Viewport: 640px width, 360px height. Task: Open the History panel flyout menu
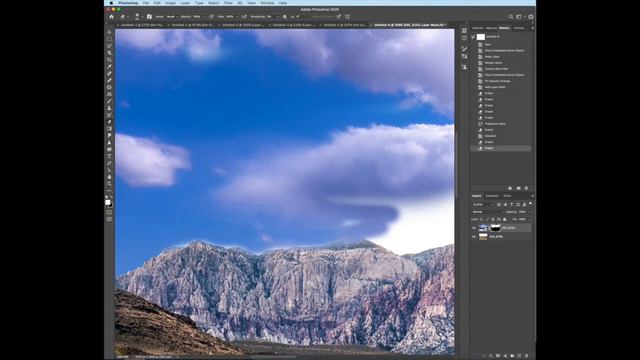(x=532, y=28)
